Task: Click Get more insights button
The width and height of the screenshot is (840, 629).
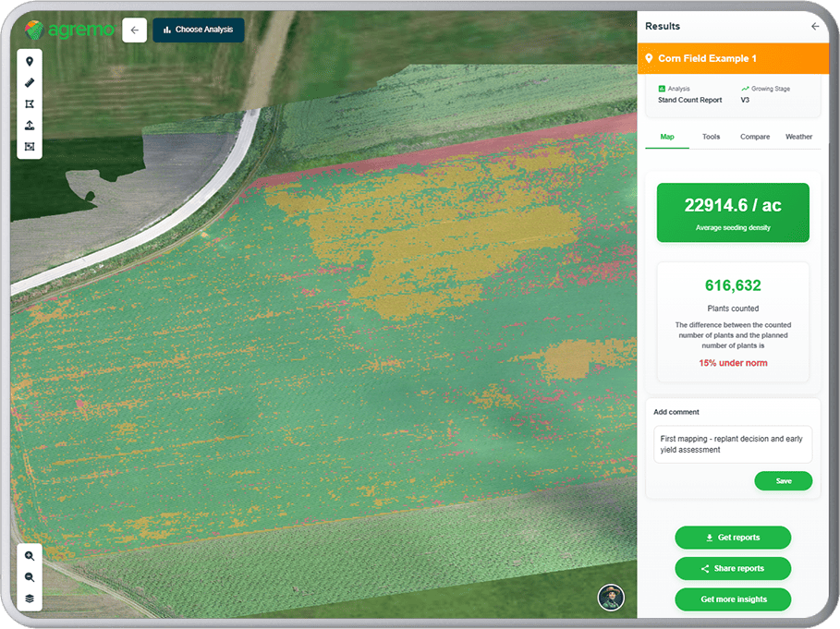Action: 733,599
